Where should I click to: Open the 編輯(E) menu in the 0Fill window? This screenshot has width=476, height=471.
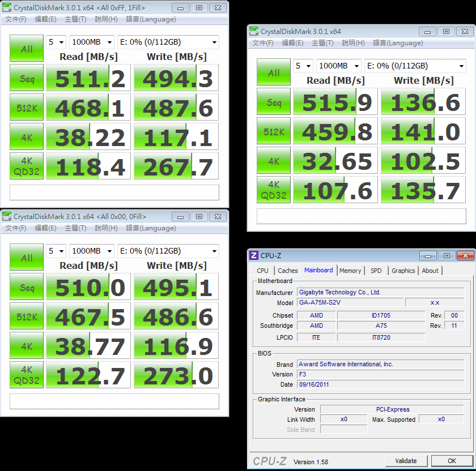[x=45, y=228]
